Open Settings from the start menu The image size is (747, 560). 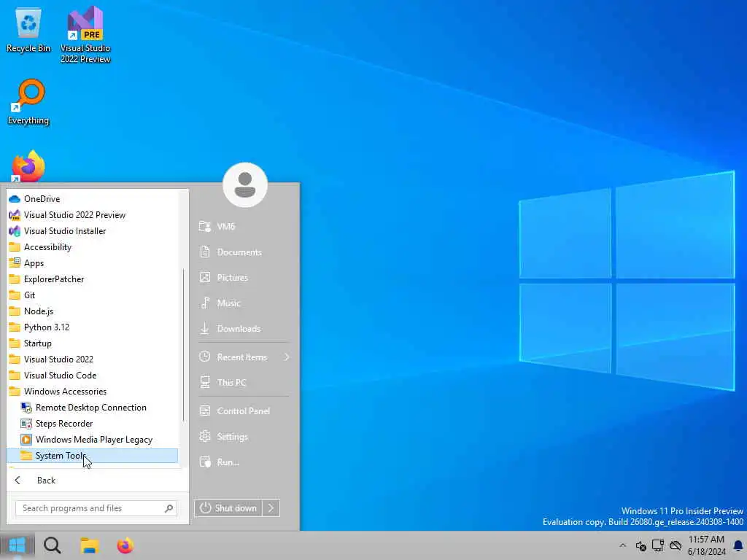(x=244, y=437)
